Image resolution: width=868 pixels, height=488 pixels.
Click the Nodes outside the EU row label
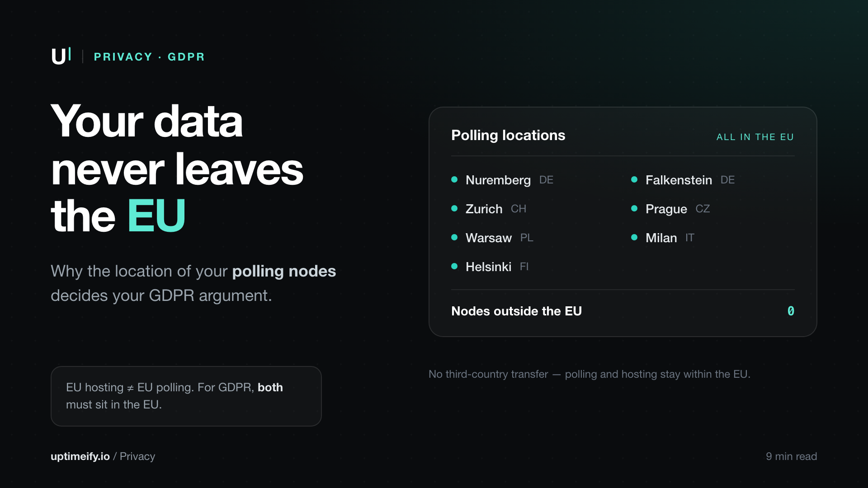tap(516, 311)
